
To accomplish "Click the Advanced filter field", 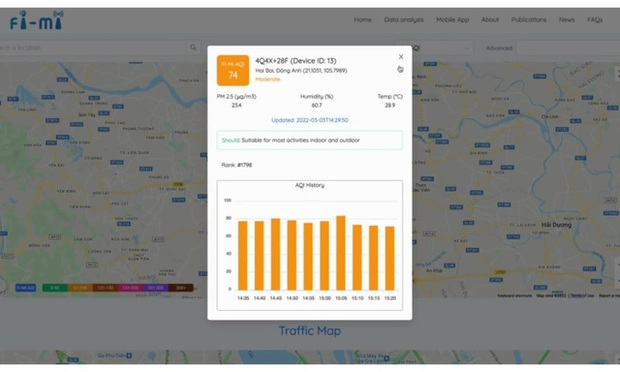I will (x=568, y=48).
